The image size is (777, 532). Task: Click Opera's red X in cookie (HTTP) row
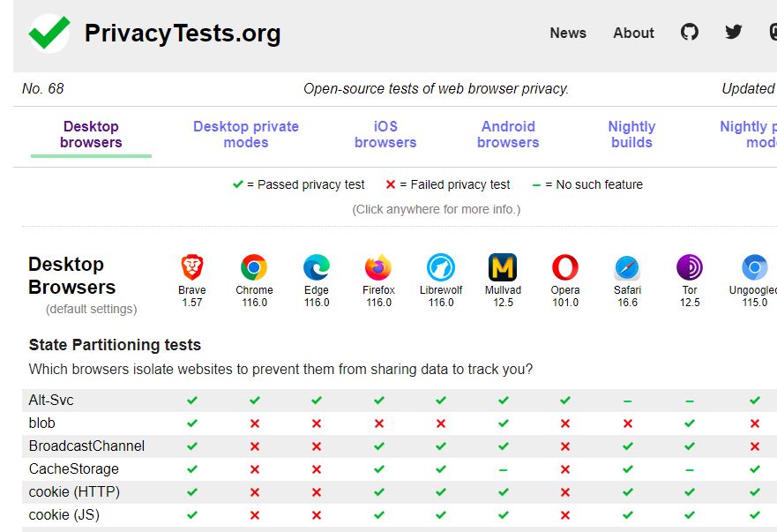point(565,492)
